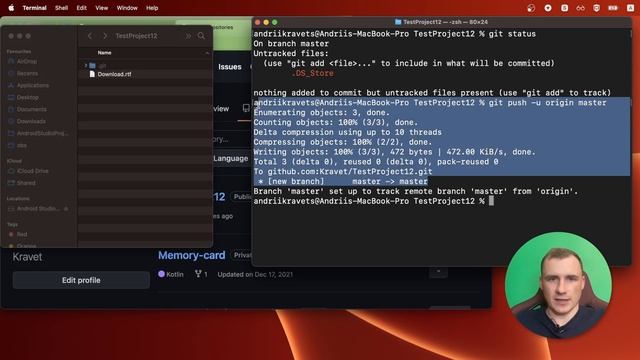Click the git status command line in Terminal
Screen dimensions: 640x360
[x=395, y=34]
